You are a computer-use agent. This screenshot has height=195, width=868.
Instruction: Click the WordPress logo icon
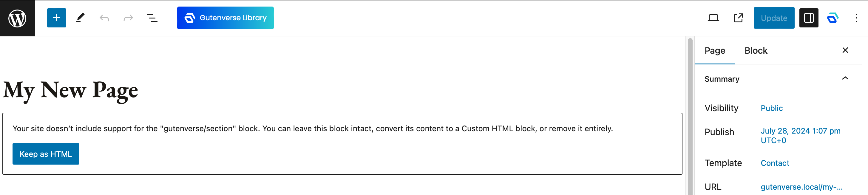coord(18,18)
